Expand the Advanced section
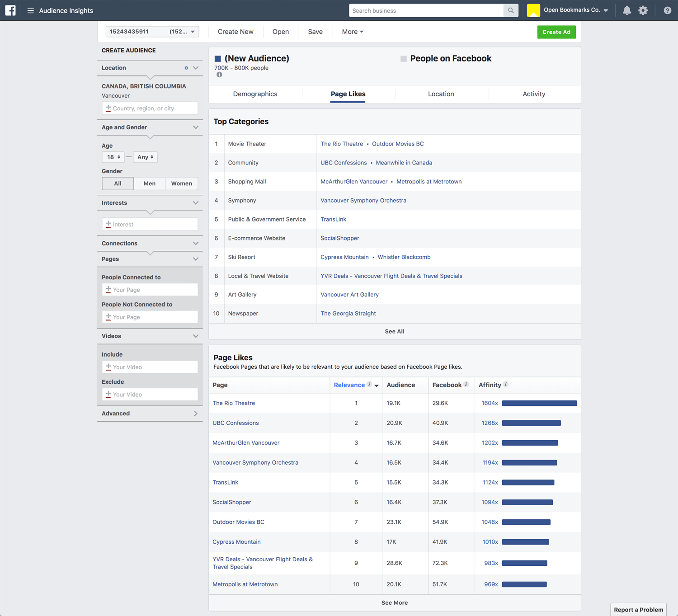Screen dimensions: 678x616 coord(196,414)
